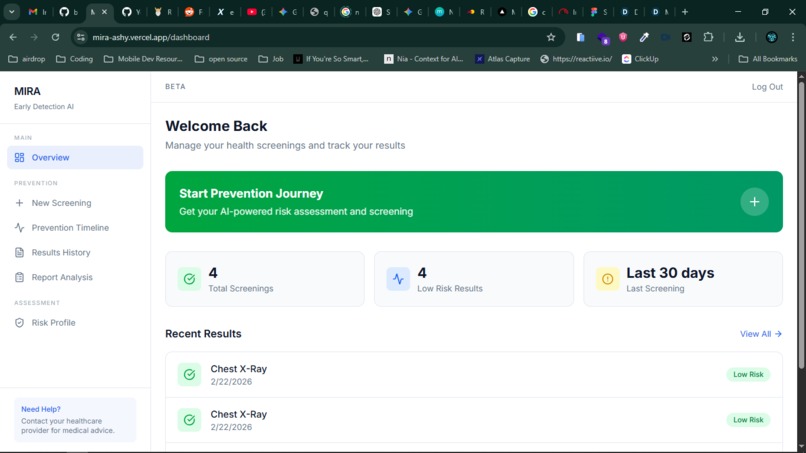
Task: Open the tab search dropdown
Action: [11, 12]
